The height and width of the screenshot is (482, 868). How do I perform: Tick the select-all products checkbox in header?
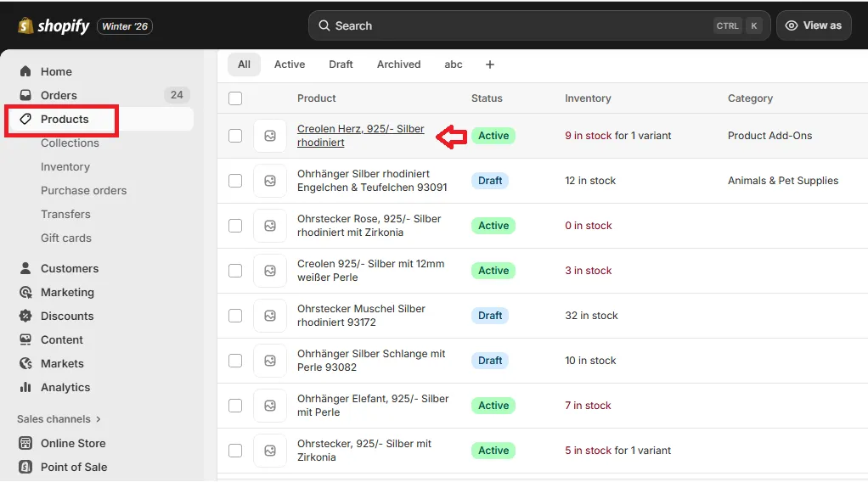tap(235, 98)
